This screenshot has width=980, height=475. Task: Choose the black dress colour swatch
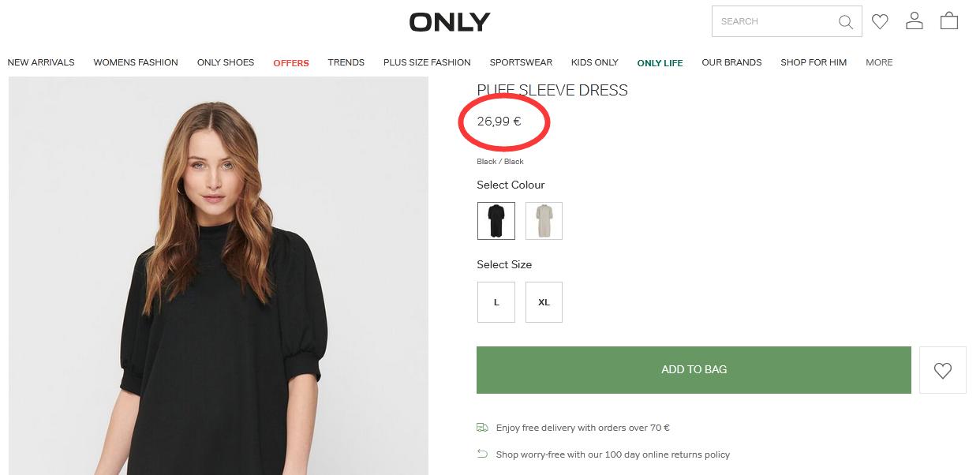(496, 221)
